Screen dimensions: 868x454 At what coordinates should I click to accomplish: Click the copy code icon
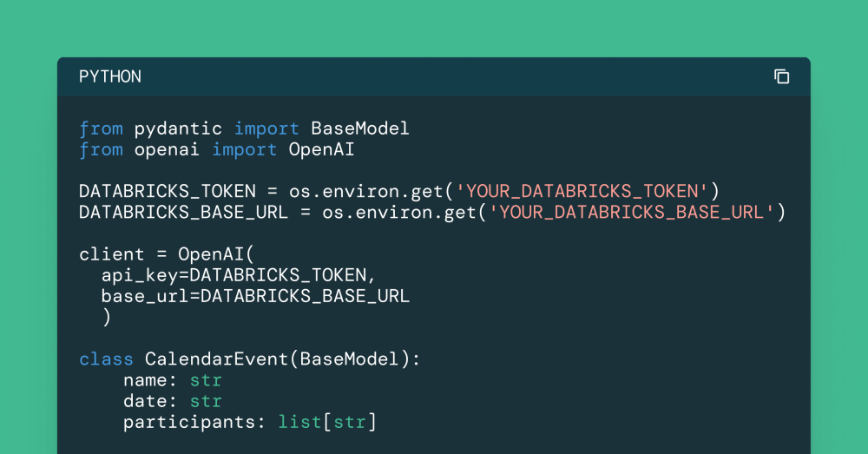(x=781, y=76)
